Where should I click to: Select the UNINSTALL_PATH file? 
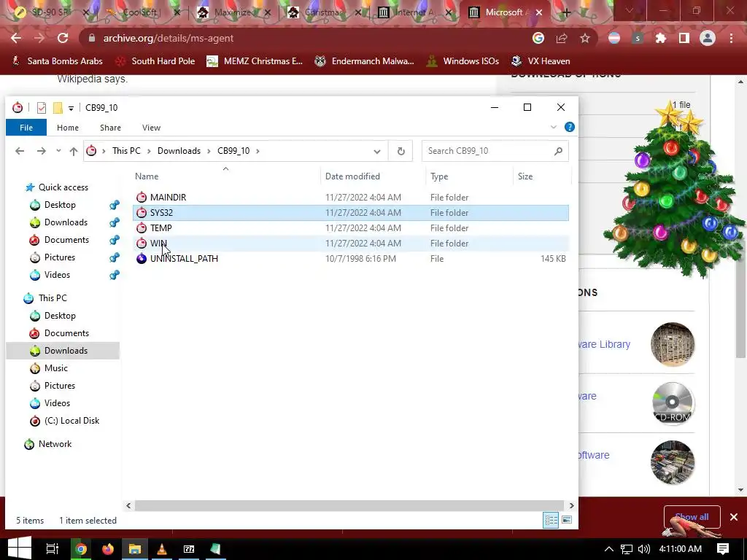[351, 259]
